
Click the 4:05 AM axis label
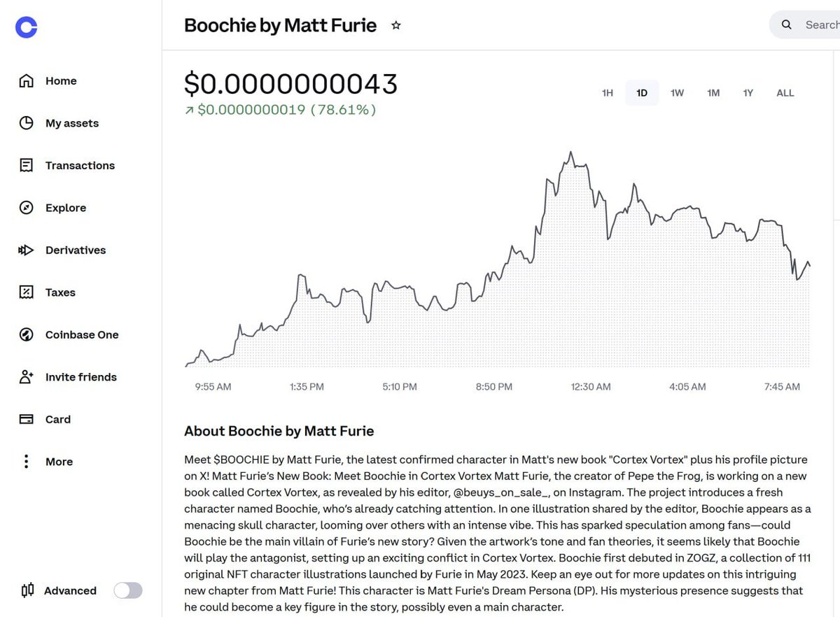687,387
